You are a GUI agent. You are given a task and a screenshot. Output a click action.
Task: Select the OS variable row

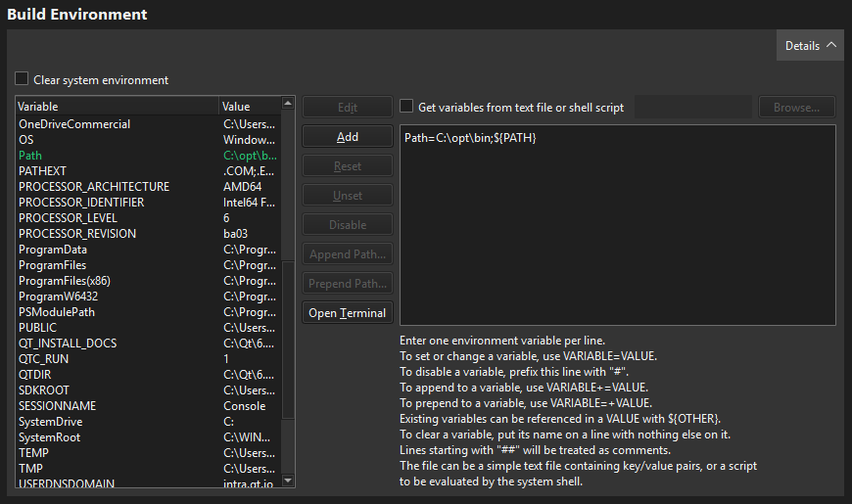(148, 140)
